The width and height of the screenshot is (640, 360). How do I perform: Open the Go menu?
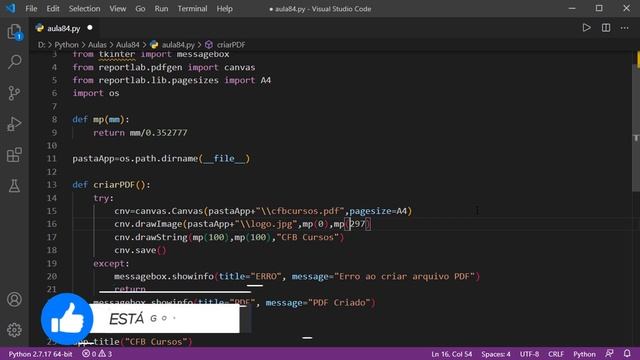tap(140, 9)
